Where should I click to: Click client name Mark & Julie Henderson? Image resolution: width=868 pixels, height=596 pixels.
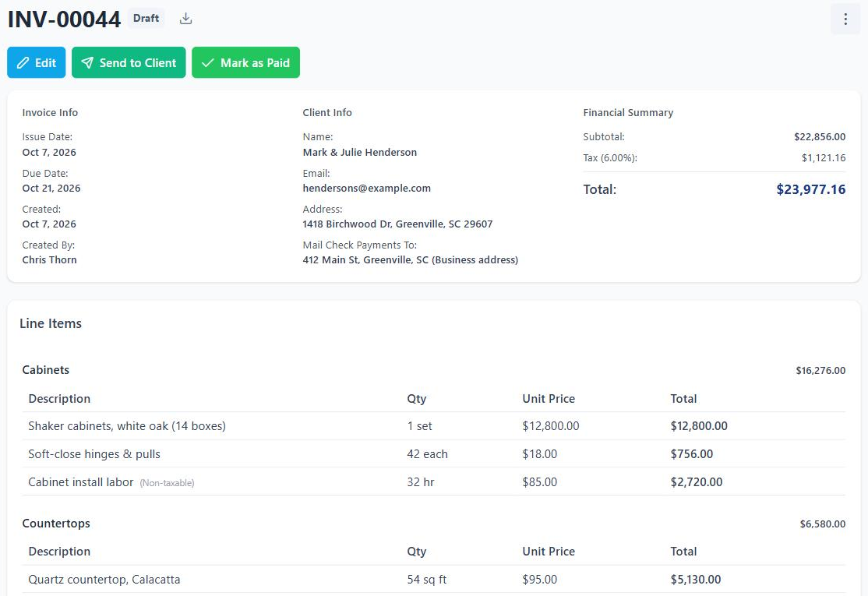point(360,152)
